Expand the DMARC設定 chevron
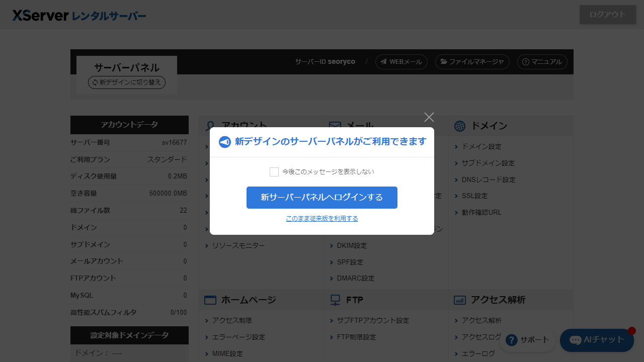The width and height of the screenshot is (644, 362). [333, 278]
